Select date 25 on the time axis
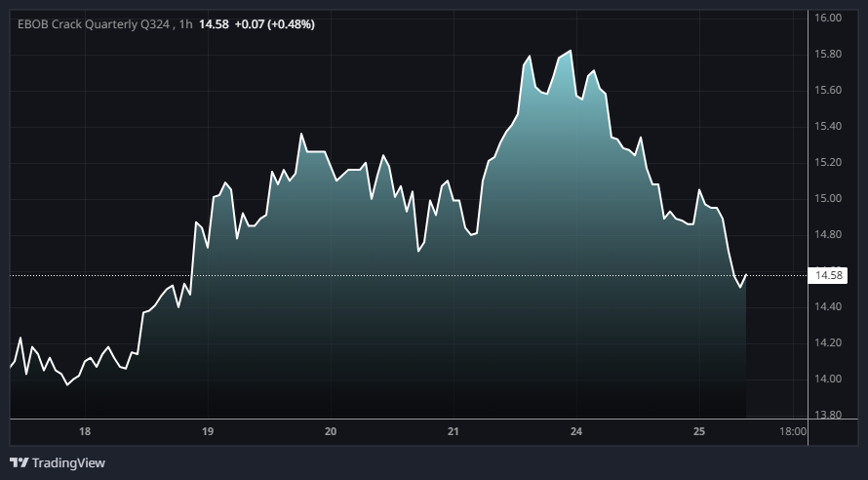Viewport: 868px width, 480px height. [698, 431]
